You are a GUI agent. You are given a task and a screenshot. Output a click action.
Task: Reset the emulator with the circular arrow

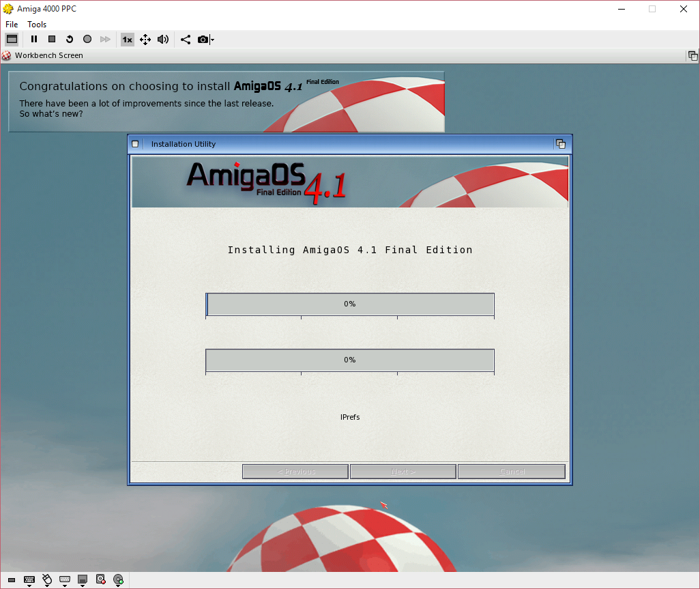pyautogui.click(x=69, y=40)
